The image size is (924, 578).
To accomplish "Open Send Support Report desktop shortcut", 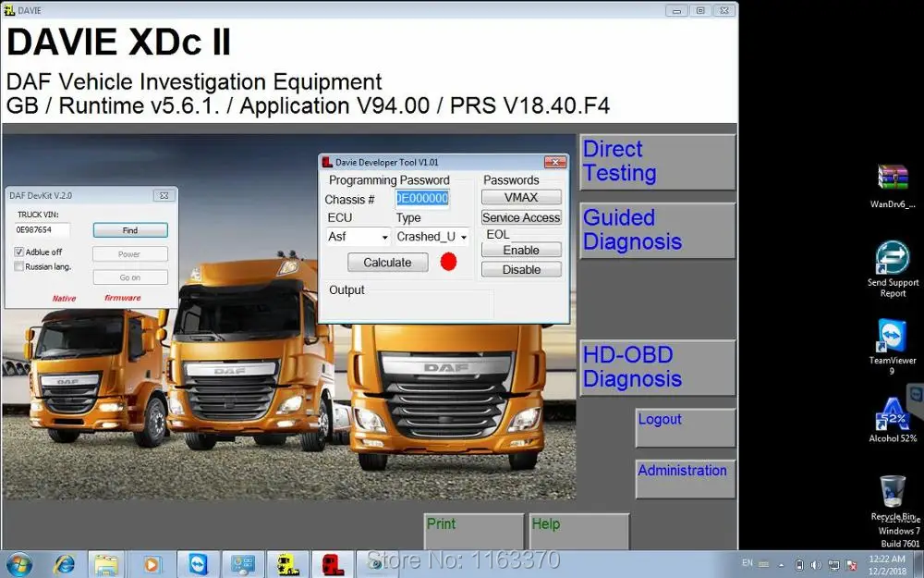I will [x=893, y=269].
